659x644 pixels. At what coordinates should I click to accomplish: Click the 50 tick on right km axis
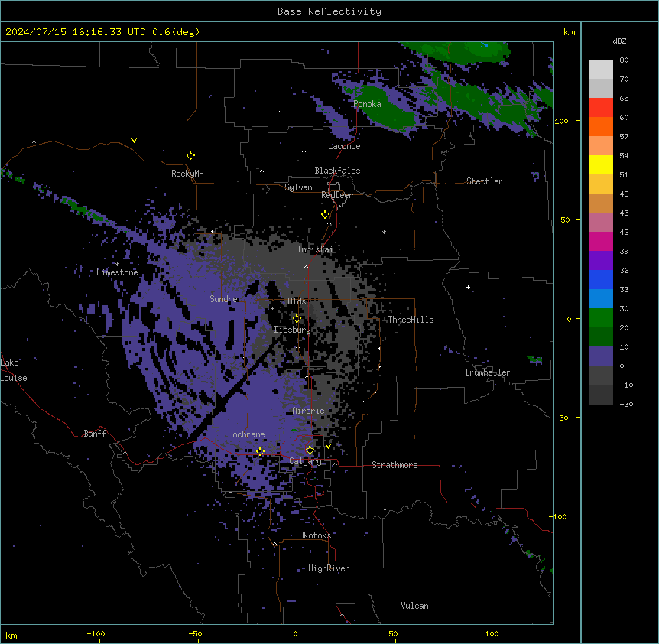pos(565,220)
